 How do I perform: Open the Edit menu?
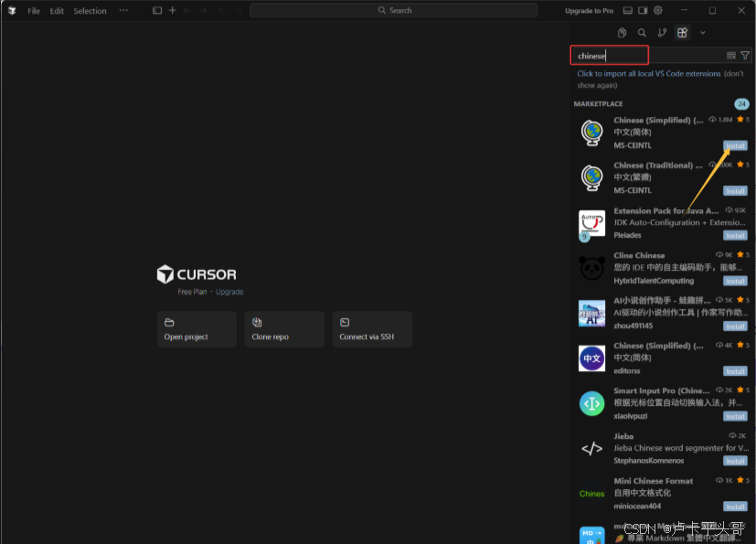57,11
